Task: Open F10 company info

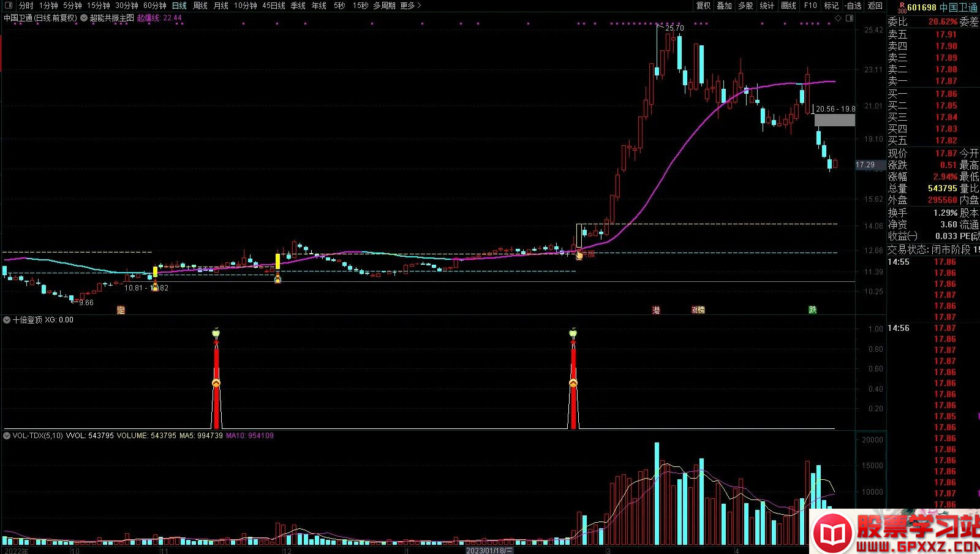Action: tap(810, 6)
